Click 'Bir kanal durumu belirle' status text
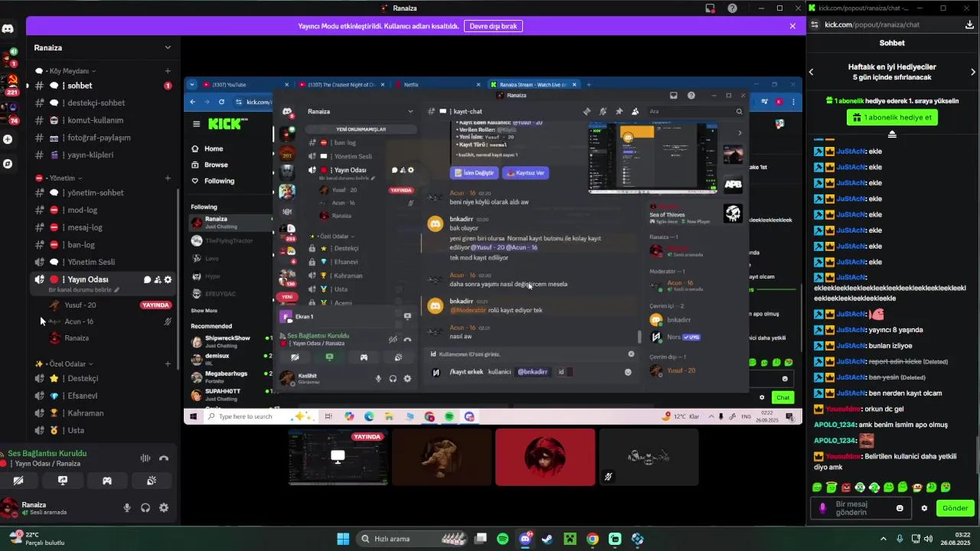 (x=81, y=290)
